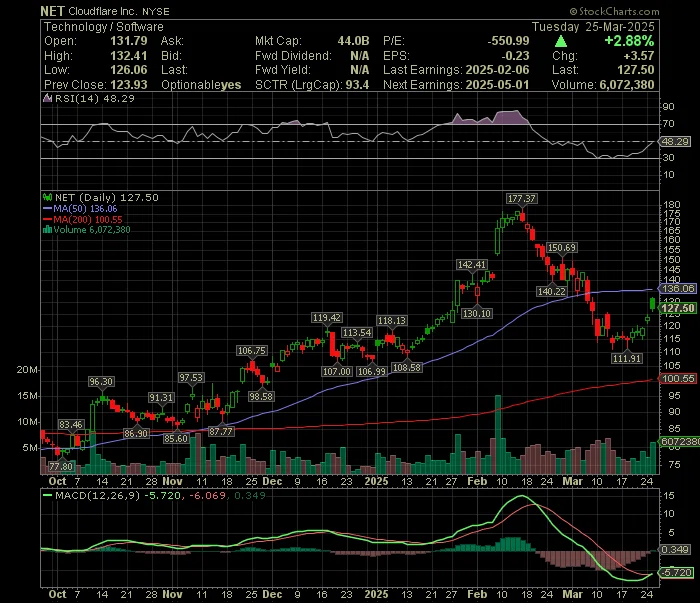Click the Last Earnings date 2025-02-06

click(497, 70)
